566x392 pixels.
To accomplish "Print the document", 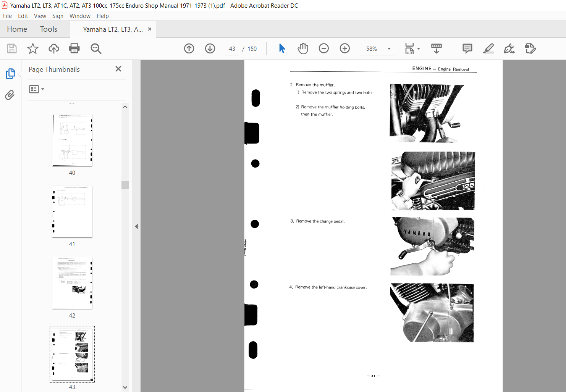I will coord(74,48).
